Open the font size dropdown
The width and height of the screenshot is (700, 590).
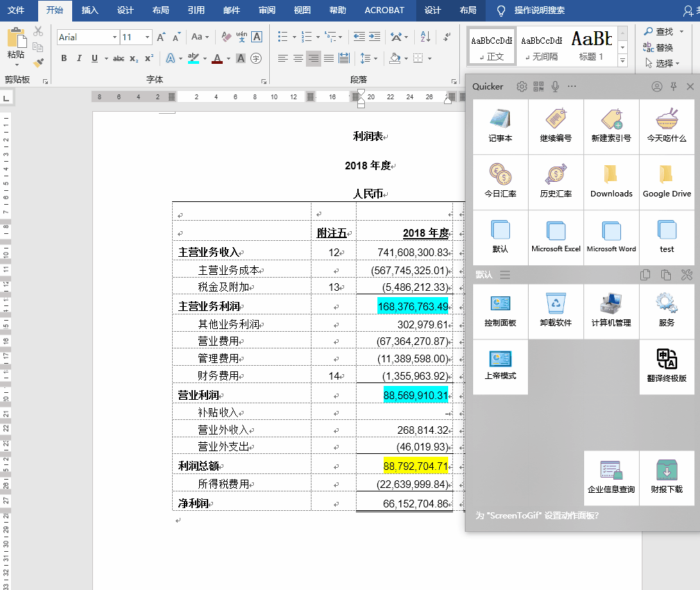[x=147, y=37]
